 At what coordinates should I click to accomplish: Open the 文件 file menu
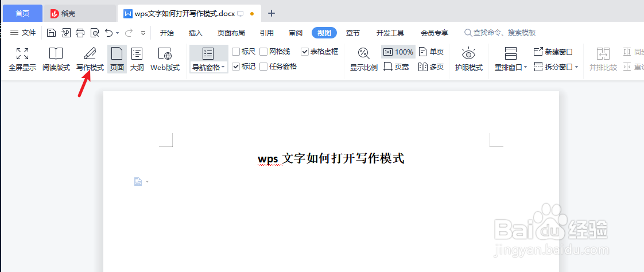pos(23,33)
